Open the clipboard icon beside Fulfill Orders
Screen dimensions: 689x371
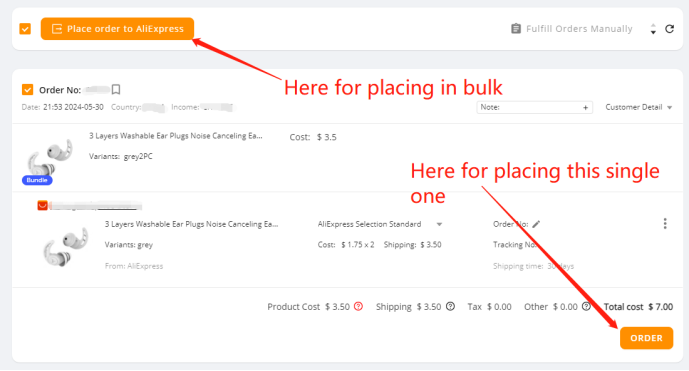(x=516, y=29)
